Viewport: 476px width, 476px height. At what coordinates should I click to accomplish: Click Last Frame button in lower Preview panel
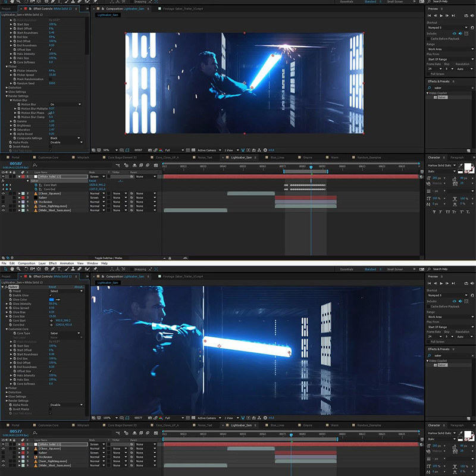pyautogui.click(x=453, y=283)
